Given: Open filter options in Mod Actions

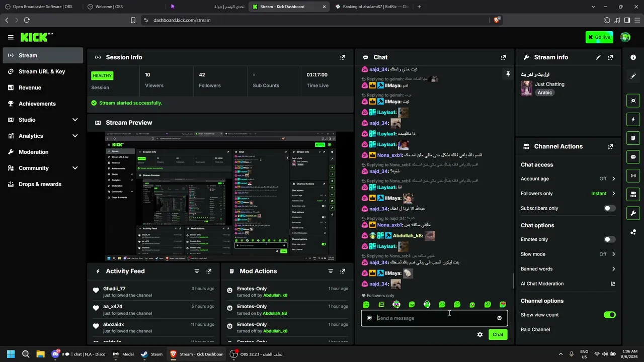Looking at the screenshot, I should [331, 271].
